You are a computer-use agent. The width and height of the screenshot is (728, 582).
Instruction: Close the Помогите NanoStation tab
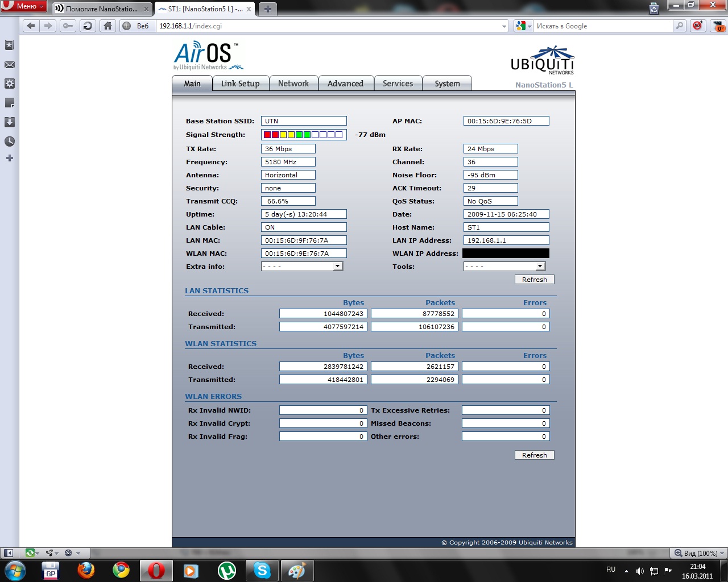click(x=146, y=9)
